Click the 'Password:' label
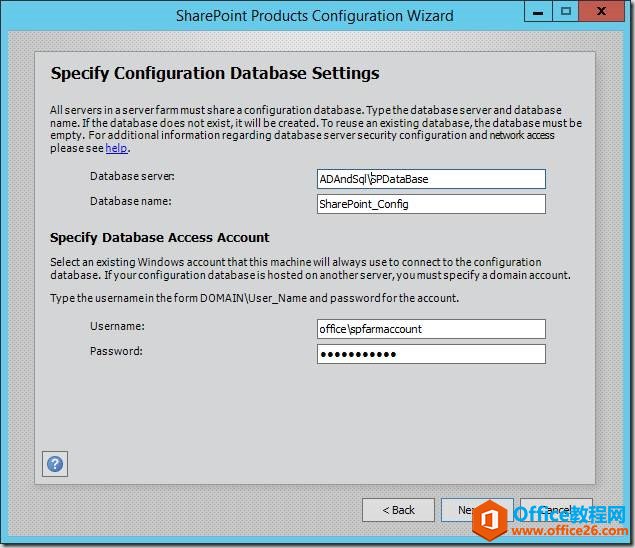 [x=116, y=351]
